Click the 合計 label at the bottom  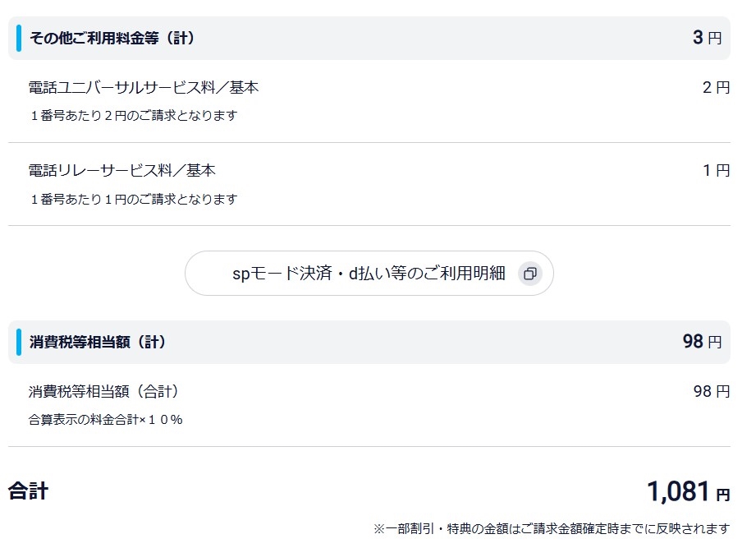coord(29,492)
